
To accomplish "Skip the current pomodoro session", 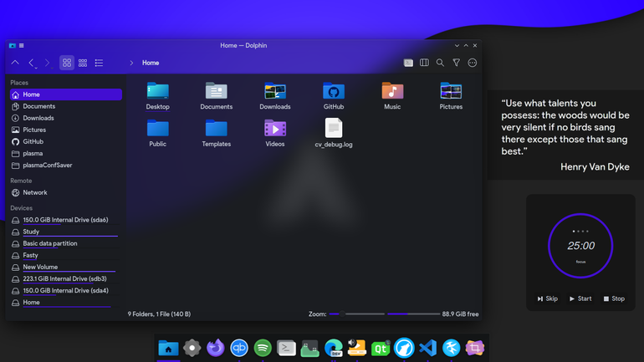I will [x=548, y=298].
